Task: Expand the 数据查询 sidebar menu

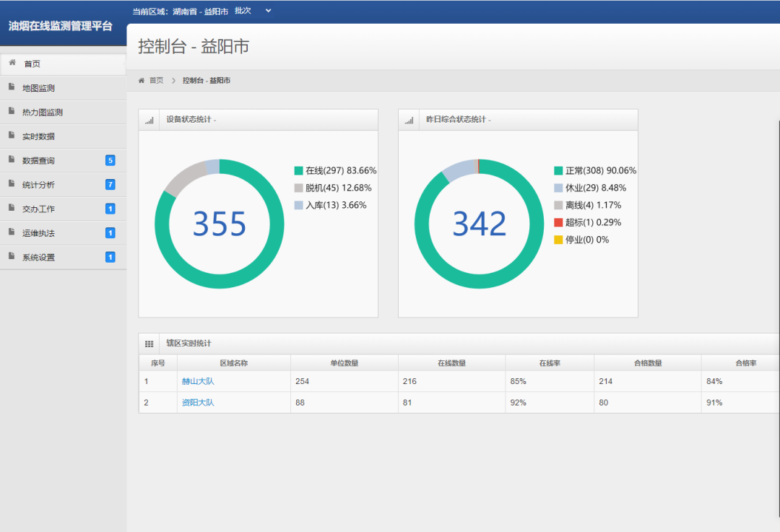Action: [x=63, y=160]
